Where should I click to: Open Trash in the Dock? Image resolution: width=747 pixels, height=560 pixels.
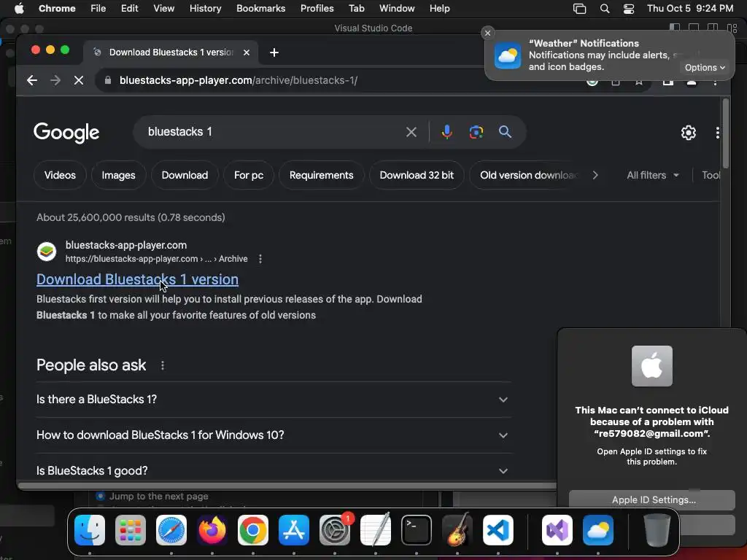click(x=657, y=530)
